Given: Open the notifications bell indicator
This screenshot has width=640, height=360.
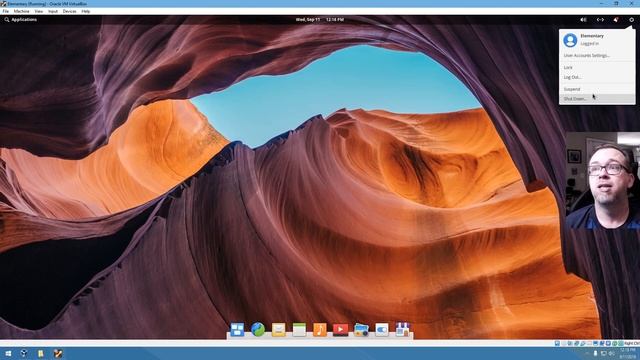Looking at the screenshot, I should point(616,20).
